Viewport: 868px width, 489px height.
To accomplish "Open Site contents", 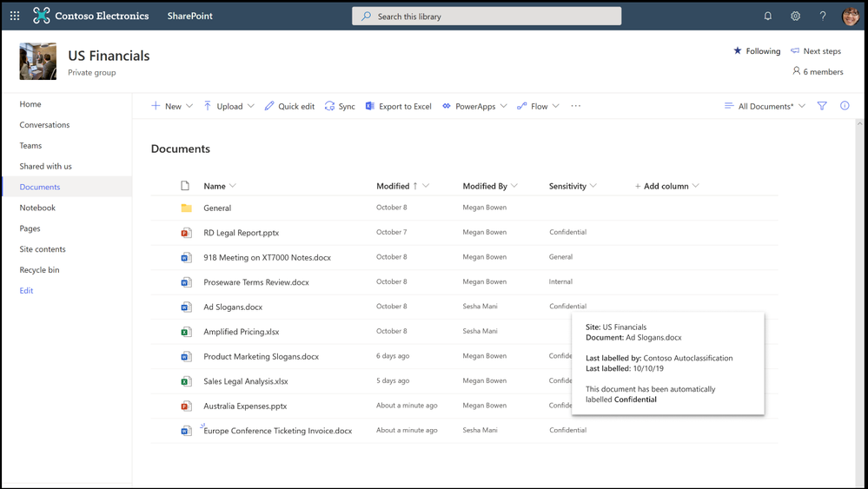I will pos(43,249).
